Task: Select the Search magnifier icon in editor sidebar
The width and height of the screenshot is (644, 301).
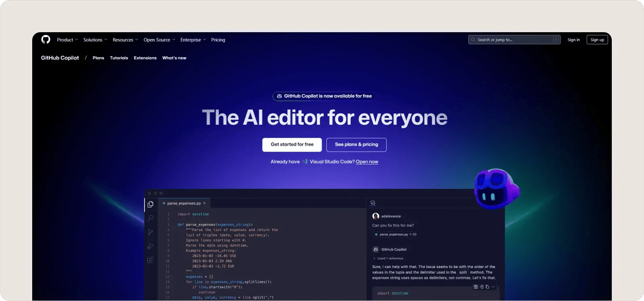Action: click(x=151, y=218)
